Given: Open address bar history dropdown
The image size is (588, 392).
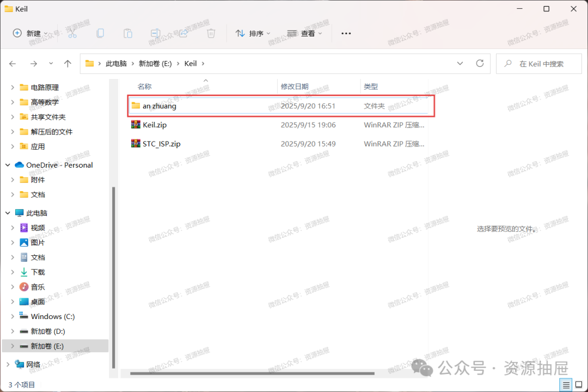Looking at the screenshot, I should (460, 63).
